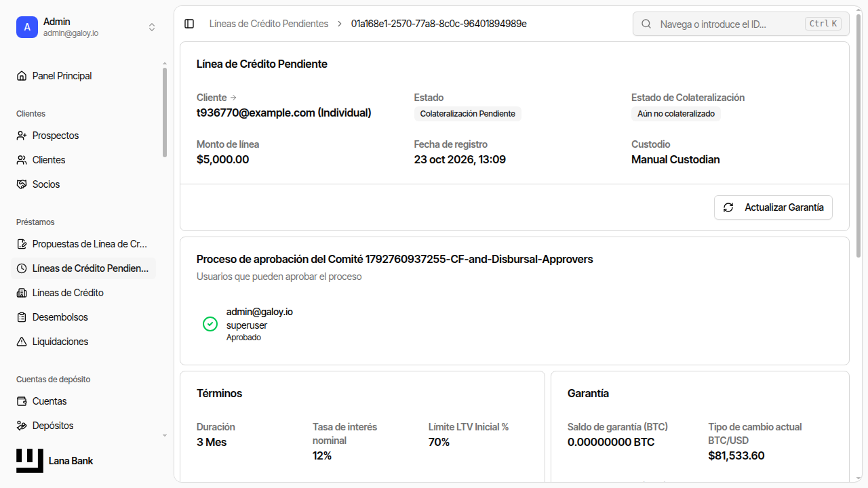The image size is (868, 488).
Task: Open the Clientes sidebar item
Action: [84, 160]
